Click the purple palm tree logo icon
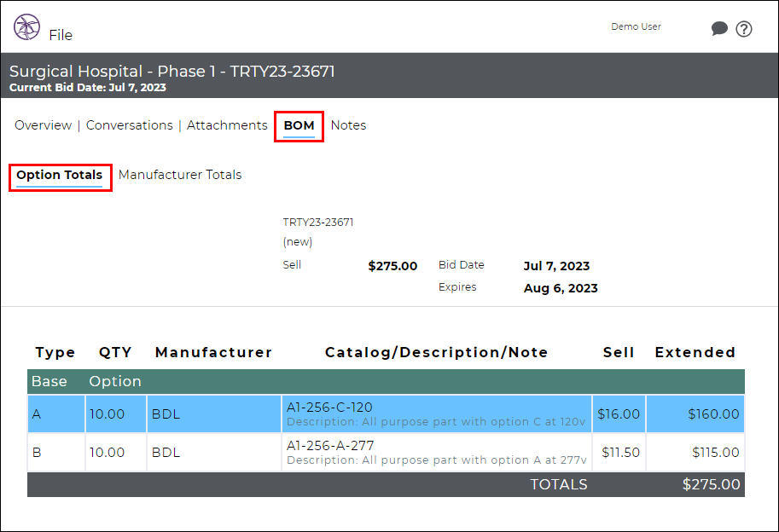779x532 pixels. [x=26, y=26]
